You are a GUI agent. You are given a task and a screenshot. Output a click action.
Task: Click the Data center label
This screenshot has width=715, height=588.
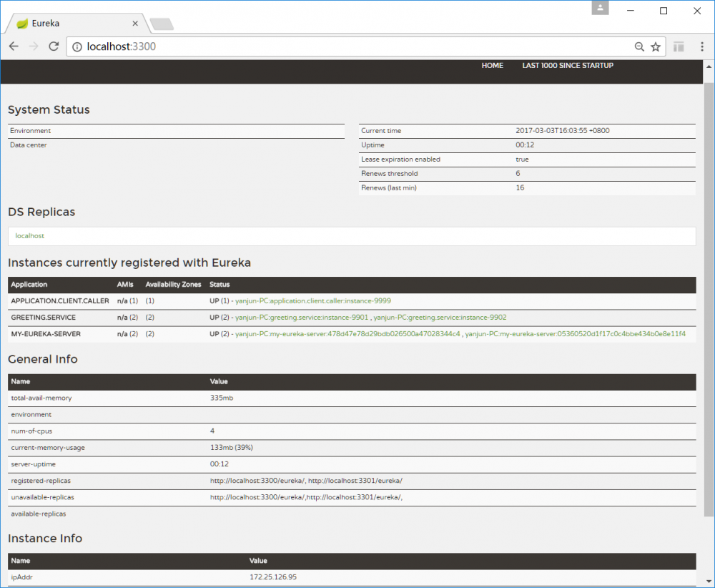(29, 145)
